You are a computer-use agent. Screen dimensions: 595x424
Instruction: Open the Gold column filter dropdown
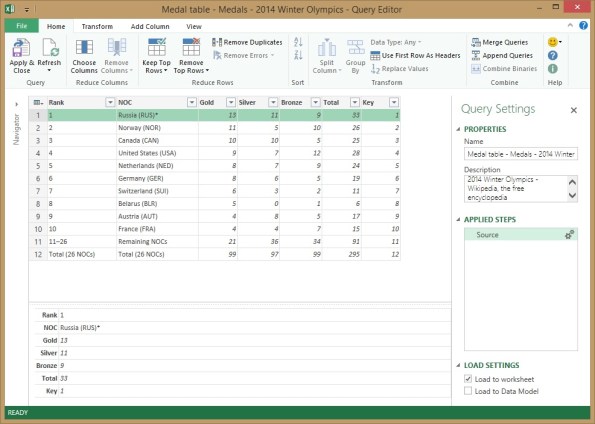tap(231, 102)
